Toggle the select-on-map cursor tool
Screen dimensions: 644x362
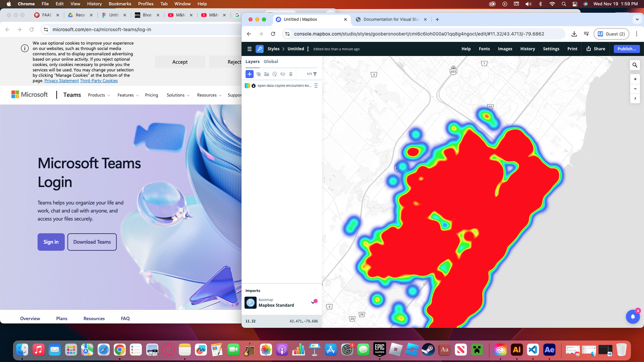[x=275, y=74]
